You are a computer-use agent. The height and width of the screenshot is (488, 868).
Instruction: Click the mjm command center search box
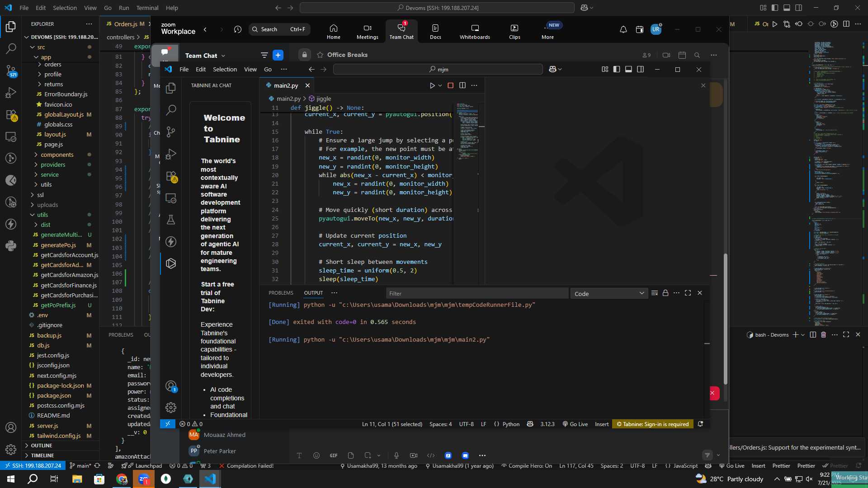(438, 69)
